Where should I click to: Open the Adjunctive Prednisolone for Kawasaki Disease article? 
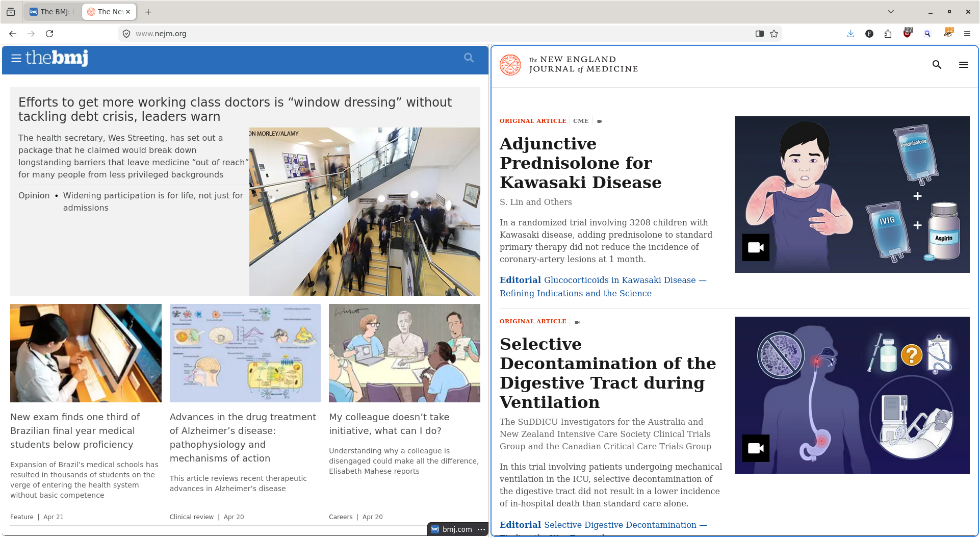tap(580, 163)
